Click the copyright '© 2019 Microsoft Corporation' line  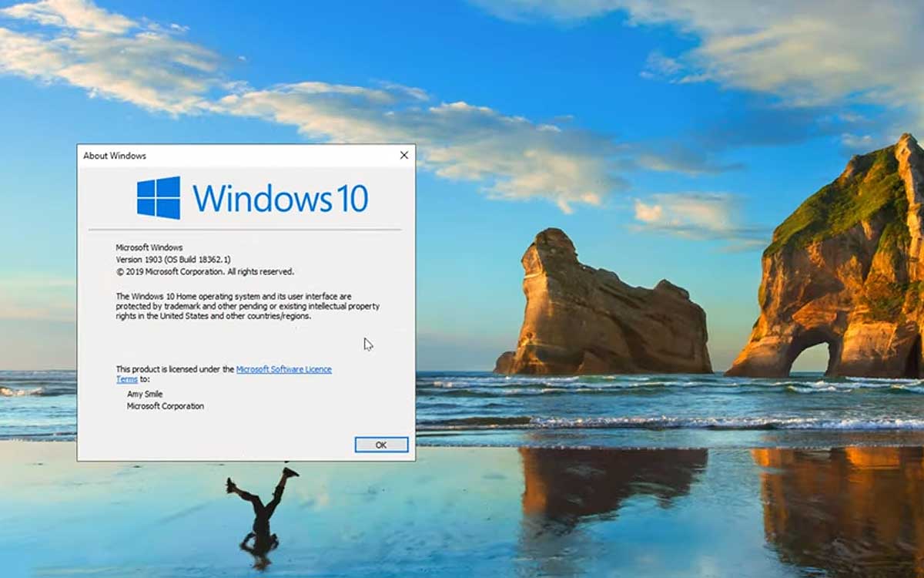205,271
